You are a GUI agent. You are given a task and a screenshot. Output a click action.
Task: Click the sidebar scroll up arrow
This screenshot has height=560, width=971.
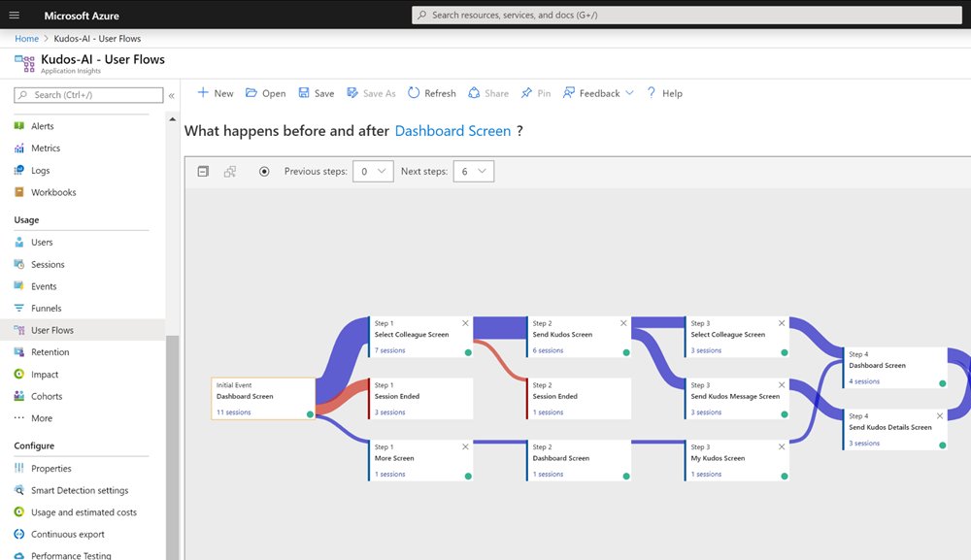tap(172, 119)
